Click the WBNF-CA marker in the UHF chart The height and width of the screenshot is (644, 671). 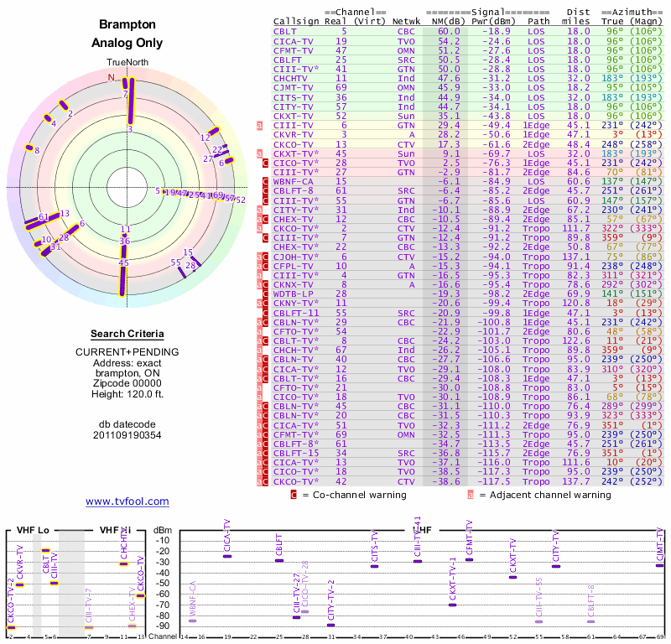(x=193, y=621)
